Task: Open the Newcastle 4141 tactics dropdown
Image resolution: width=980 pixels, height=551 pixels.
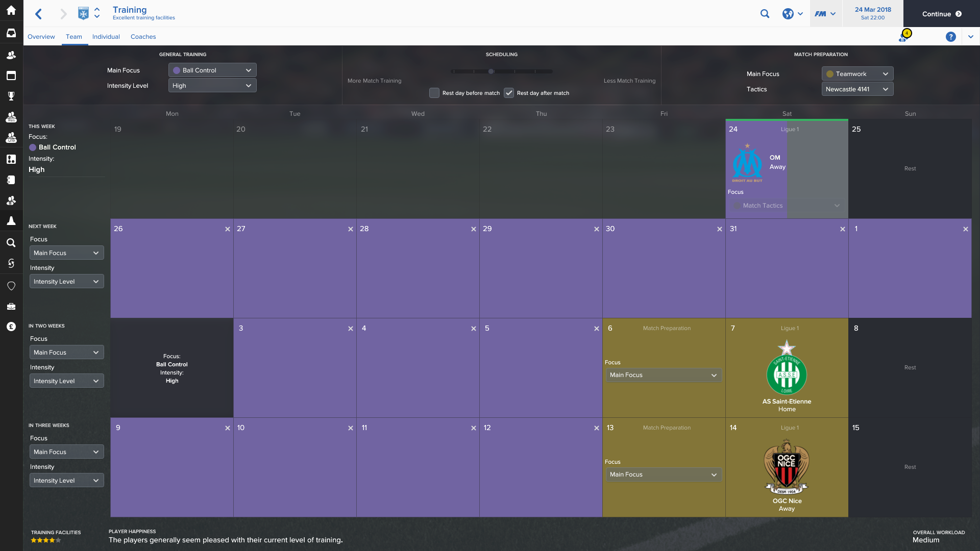Action: [x=857, y=89]
